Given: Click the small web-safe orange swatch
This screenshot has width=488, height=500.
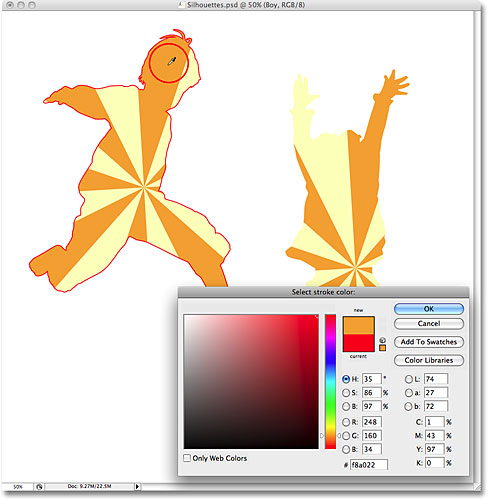Looking at the screenshot, I should pos(382,348).
